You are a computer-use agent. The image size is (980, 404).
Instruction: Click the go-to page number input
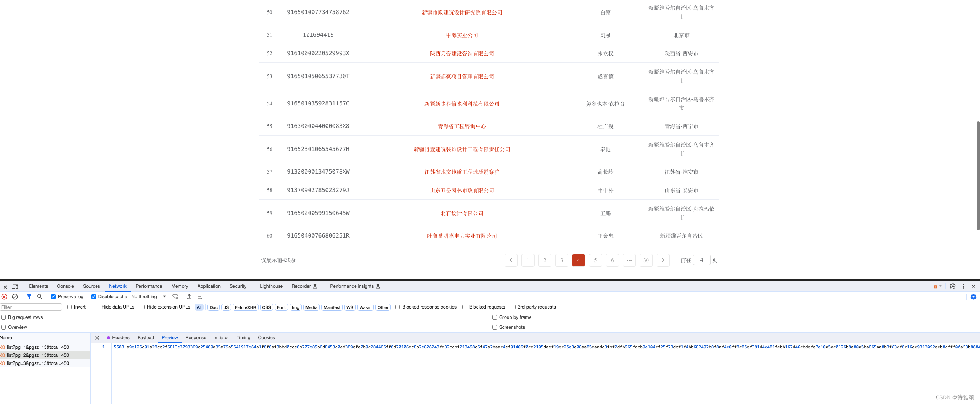coord(702,260)
